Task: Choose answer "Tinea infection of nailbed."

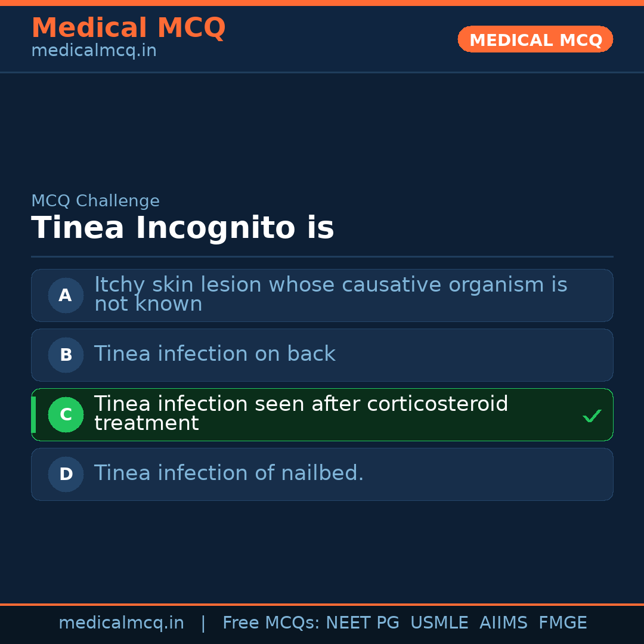Action: (229, 473)
